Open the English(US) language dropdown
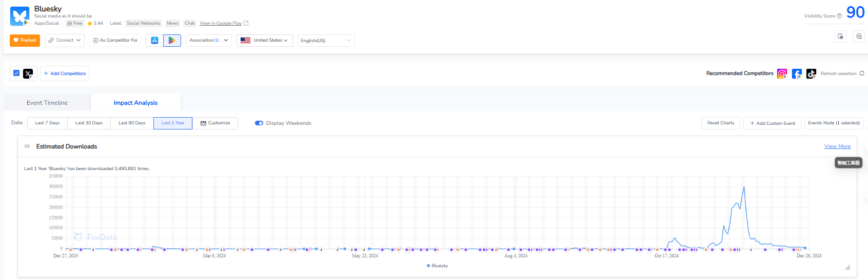 pos(326,41)
